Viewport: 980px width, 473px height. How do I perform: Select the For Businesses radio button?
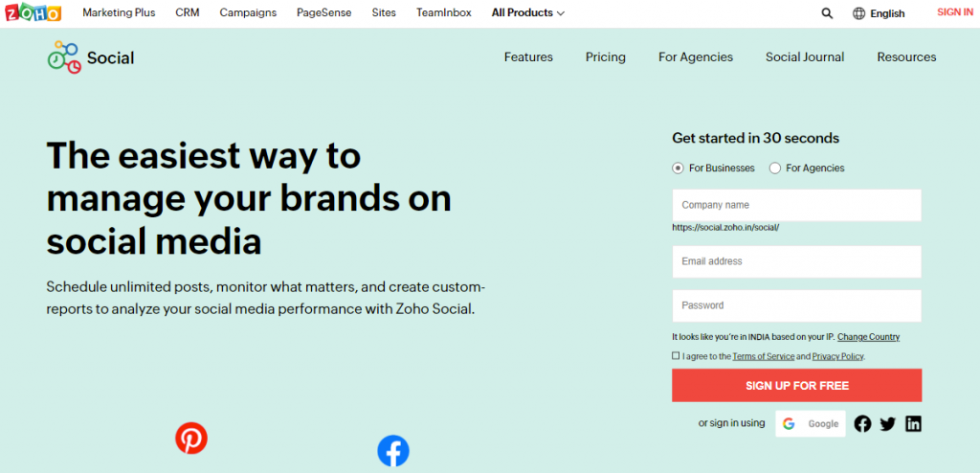tap(678, 168)
